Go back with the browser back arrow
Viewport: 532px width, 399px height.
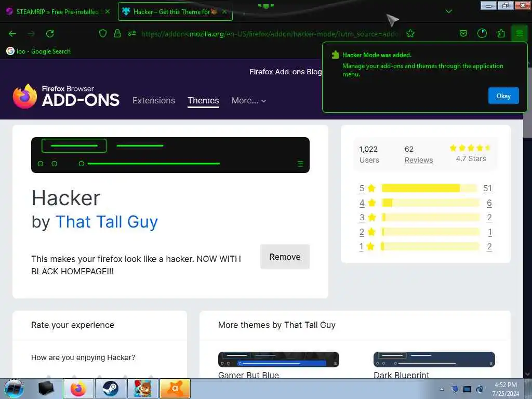pyautogui.click(x=12, y=34)
